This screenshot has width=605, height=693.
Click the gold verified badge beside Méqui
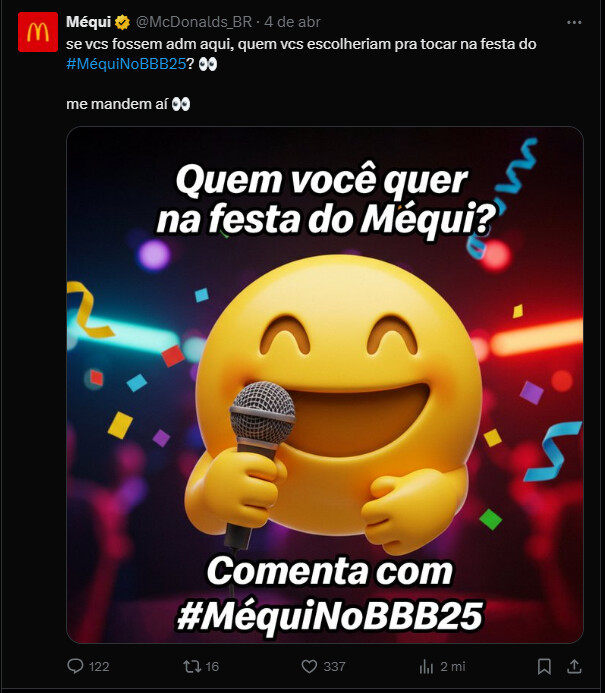(122, 22)
